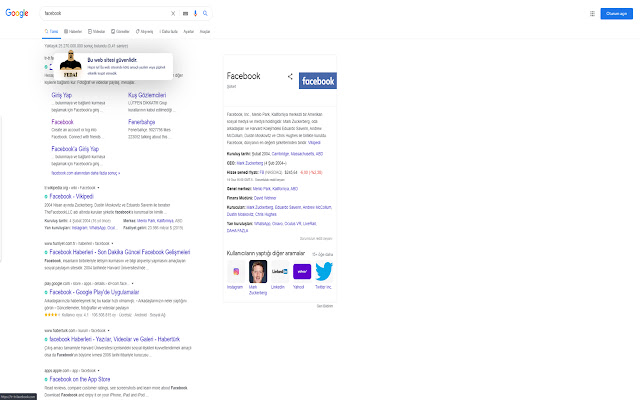This screenshot has width=640, height=400.
Task: Show more results from facebook.com domain
Action: (86, 173)
